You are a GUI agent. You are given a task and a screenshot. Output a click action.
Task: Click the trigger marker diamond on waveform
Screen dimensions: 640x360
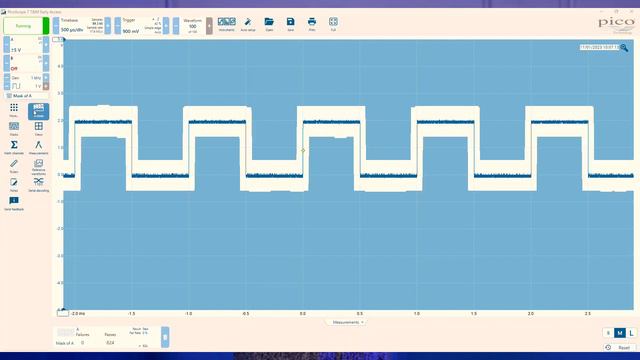pyautogui.click(x=303, y=150)
